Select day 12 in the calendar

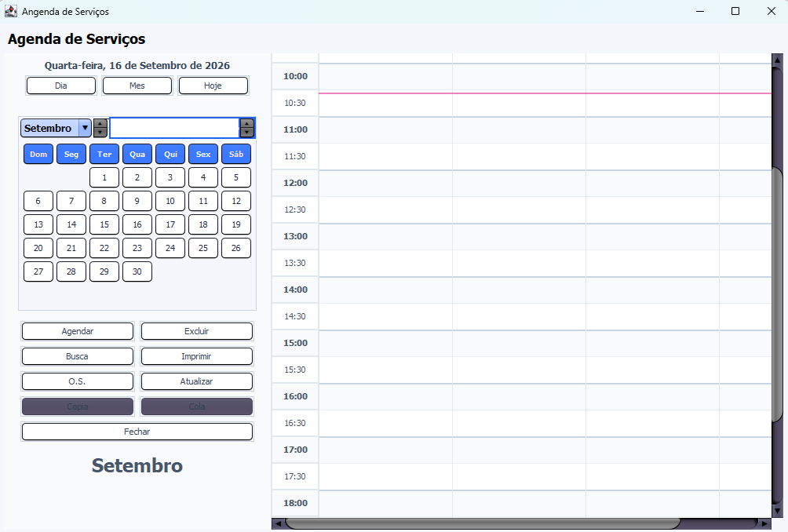[x=236, y=201]
